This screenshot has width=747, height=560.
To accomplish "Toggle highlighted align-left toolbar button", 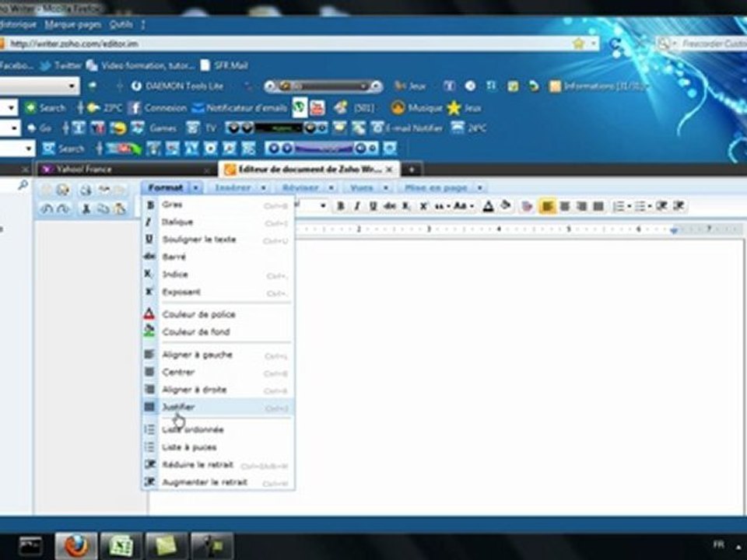I will [548, 206].
